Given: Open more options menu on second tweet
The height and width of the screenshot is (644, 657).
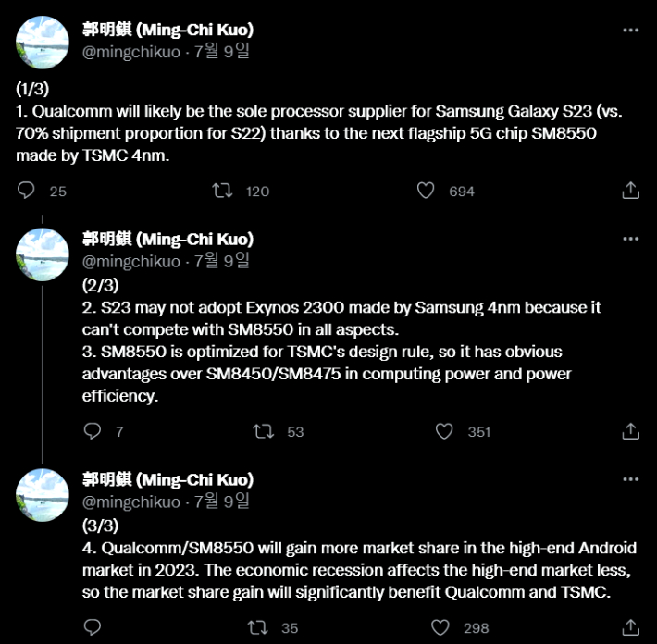Looking at the screenshot, I should [x=630, y=240].
